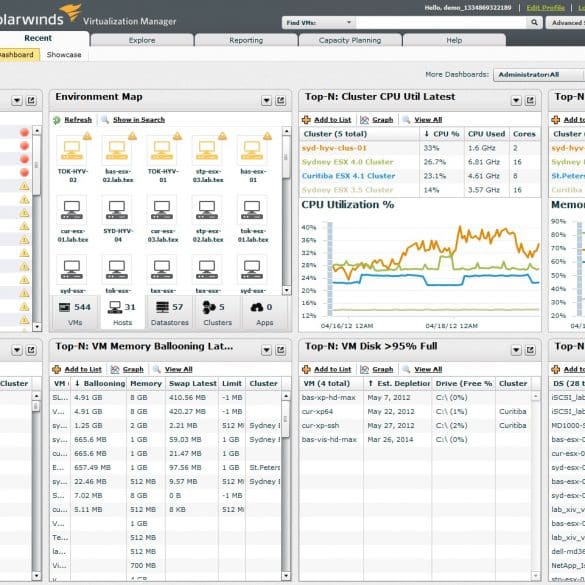Select the stp-esx-03.lab.tex host icon
This screenshot has width=585, height=585.
[208, 150]
